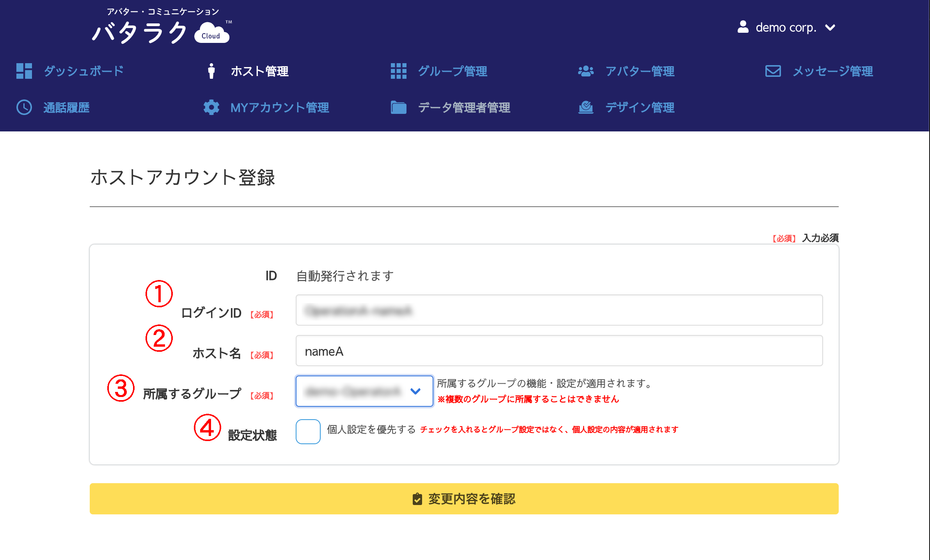Click the user profile icon beside demo corp.
Image resolution: width=930 pixels, height=560 pixels.
click(743, 27)
